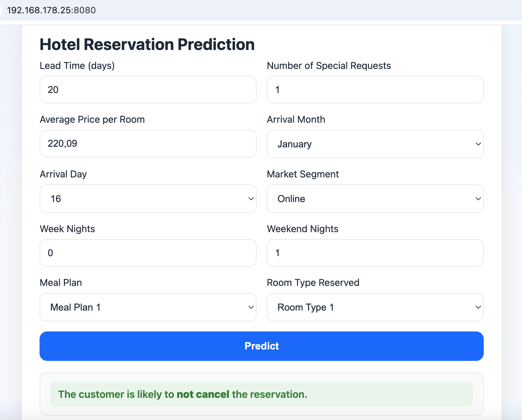522x420 pixels.
Task: Open the Arrival Month dropdown showing January
Action: click(375, 144)
